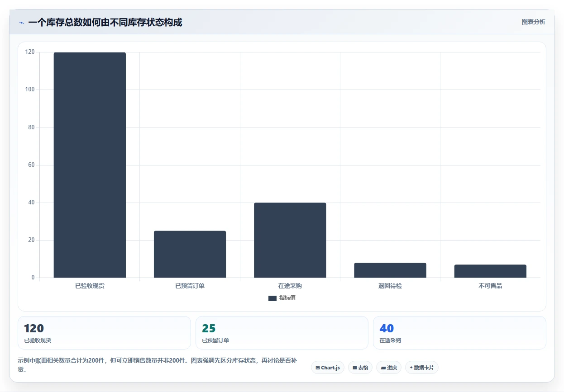Image resolution: width=564 pixels, height=392 pixels.
Task: Select the 在途采购 bar in the chart
Action: [x=290, y=240]
